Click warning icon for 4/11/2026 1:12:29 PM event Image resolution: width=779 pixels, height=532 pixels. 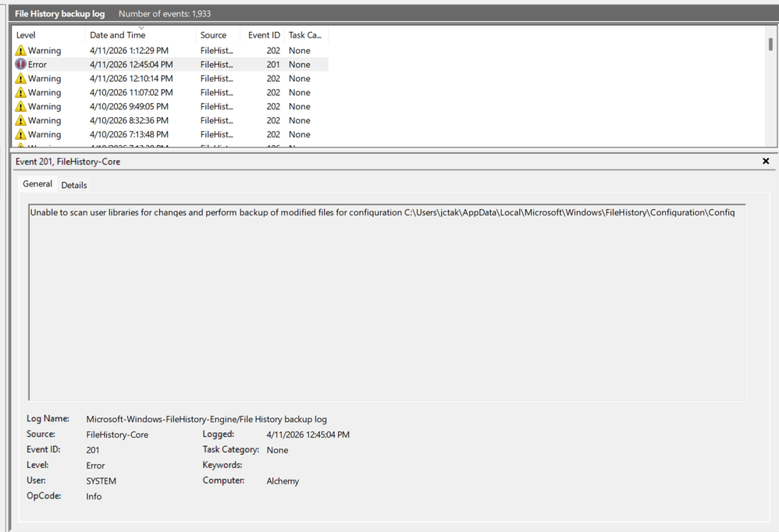click(20, 51)
